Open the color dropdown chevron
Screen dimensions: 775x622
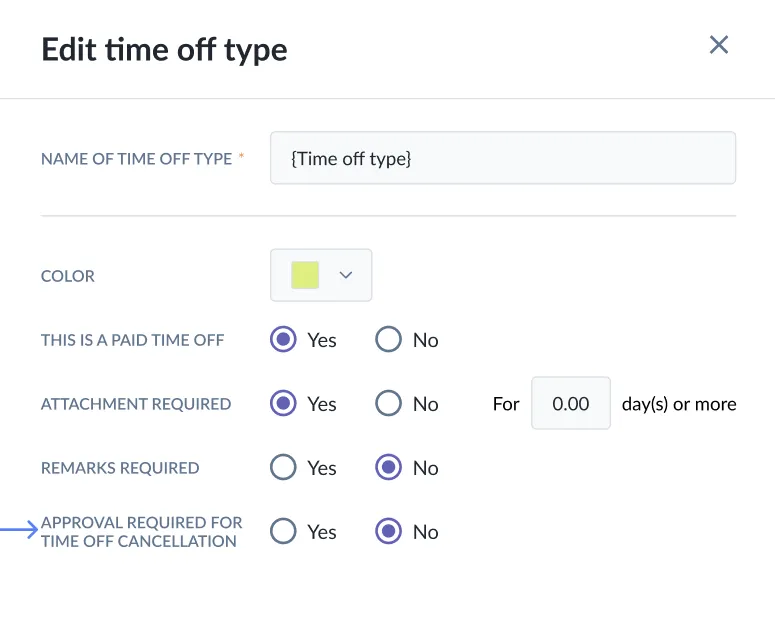[346, 276]
